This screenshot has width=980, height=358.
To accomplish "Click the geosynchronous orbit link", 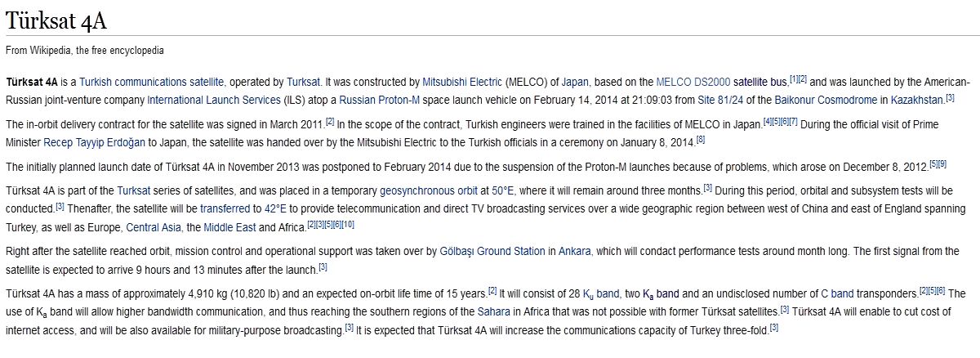I will click(430, 190).
